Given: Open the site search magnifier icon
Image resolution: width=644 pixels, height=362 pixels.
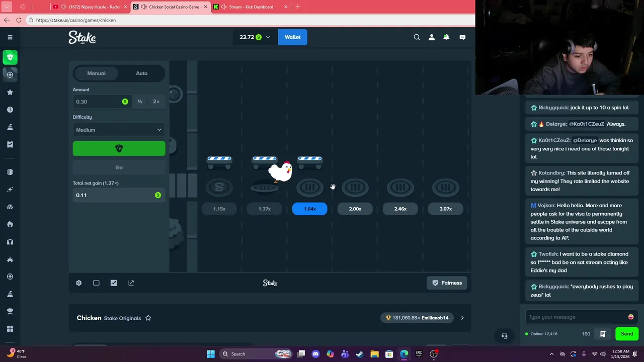Looking at the screenshot, I should tap(417, 37).
